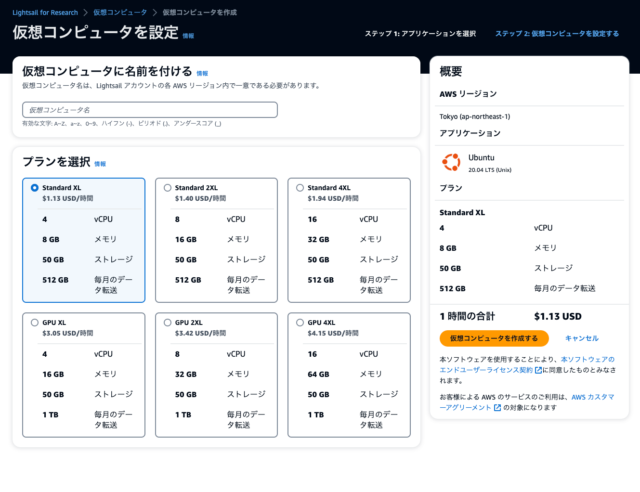The width and height of the screenshot is (640, 492).
Task: Click the Ubuntu logo icon in summary
Action: coord(451,163)
